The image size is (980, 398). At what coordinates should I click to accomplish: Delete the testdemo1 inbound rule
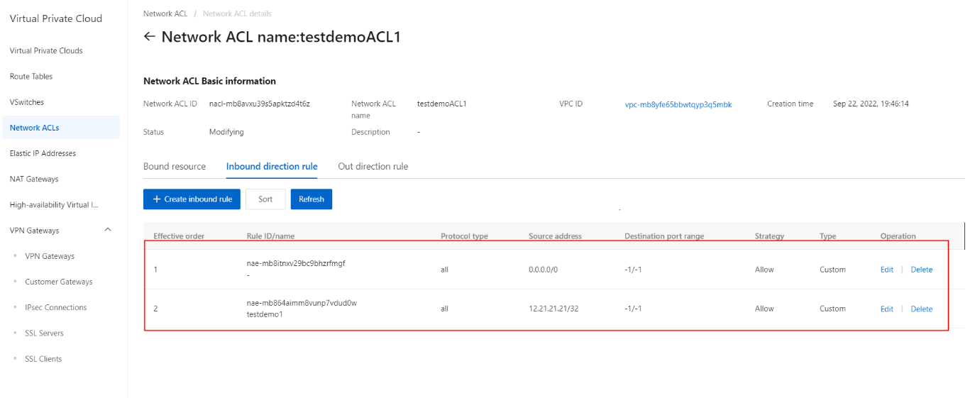pyautogui.click(x=921, y=309)
